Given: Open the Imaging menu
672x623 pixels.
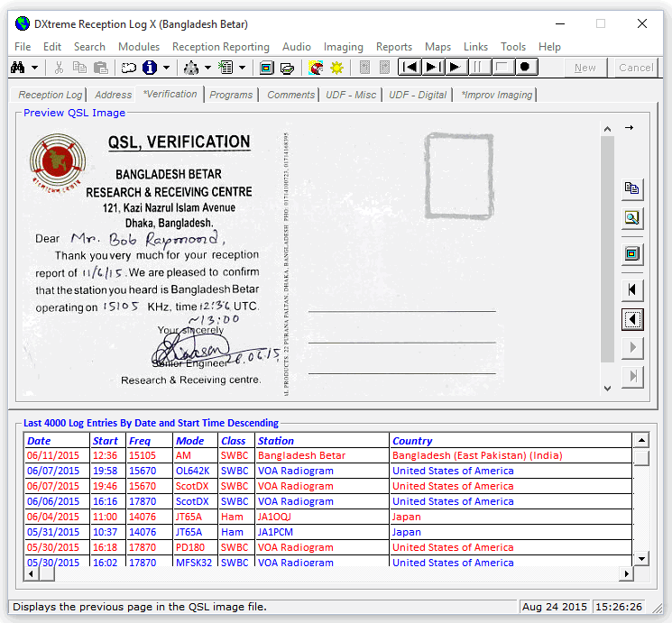Looking at the screenshot, I should pos(344,47).
